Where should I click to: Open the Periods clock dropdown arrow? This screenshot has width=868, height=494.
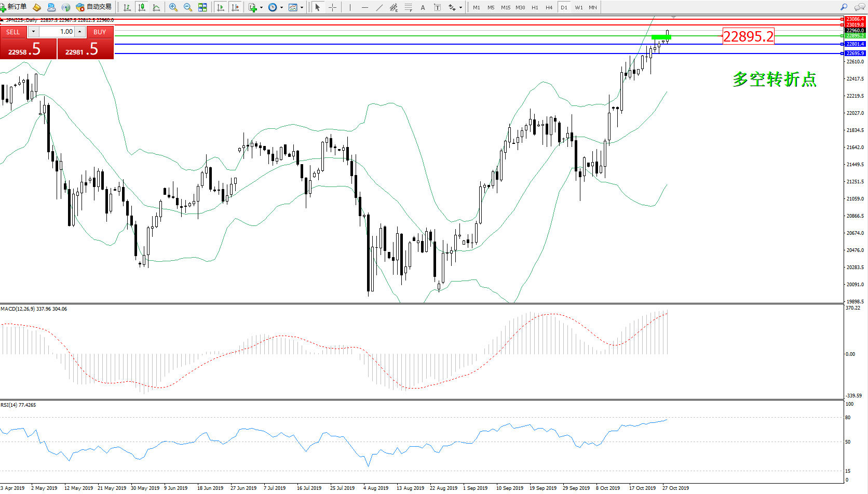pos(281,7)
